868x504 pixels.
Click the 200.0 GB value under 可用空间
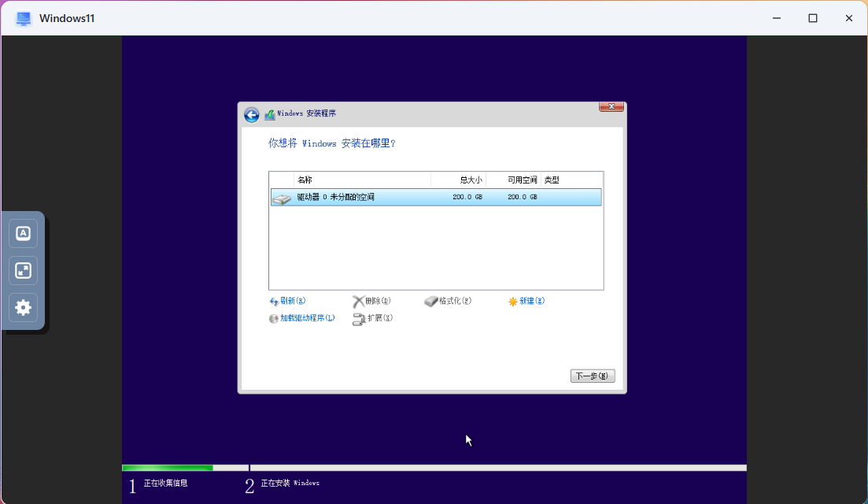pos(522,197)
